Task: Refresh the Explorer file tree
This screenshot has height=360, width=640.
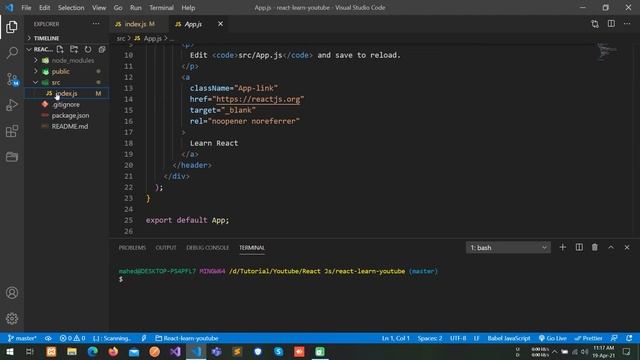Action: click(x=88, y=49)
